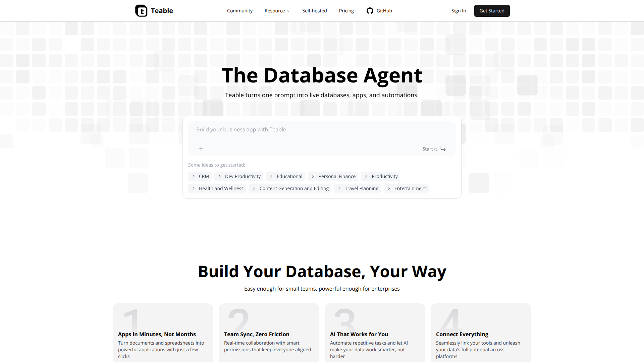This screenshot has width=644, height=362.
Task: Click the chevron on the Personal Finance chip
Action: [x=313, y=176]
